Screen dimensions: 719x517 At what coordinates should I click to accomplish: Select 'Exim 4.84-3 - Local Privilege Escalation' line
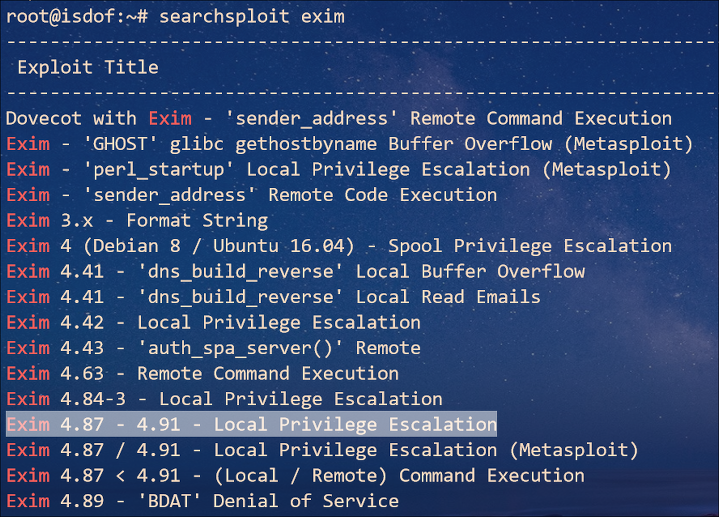(x=224, y=399)
